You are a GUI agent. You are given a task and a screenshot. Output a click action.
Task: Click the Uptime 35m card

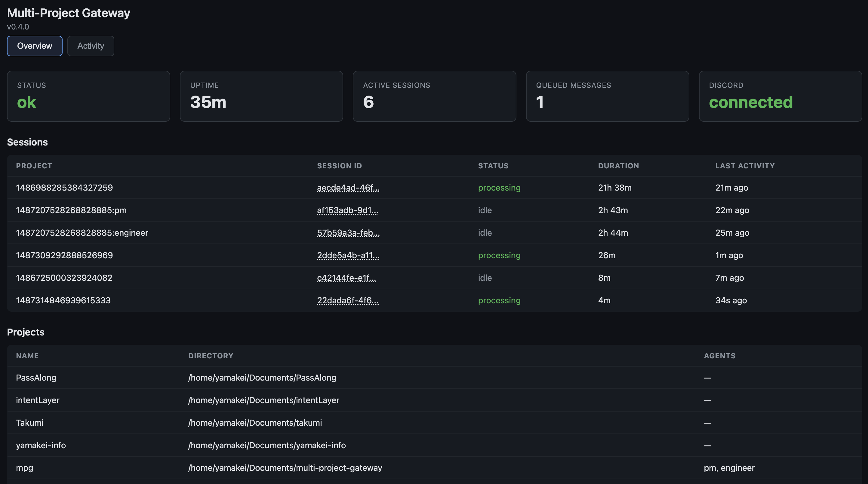(x=261, y=96)
